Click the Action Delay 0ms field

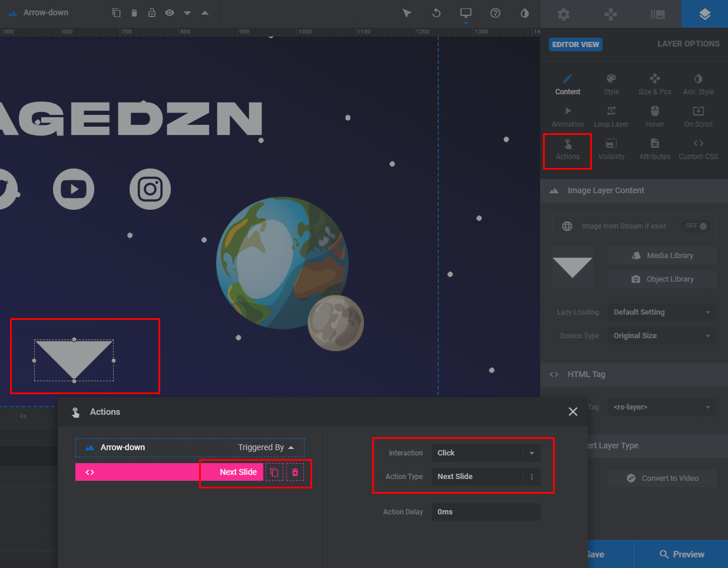point(485,512)
